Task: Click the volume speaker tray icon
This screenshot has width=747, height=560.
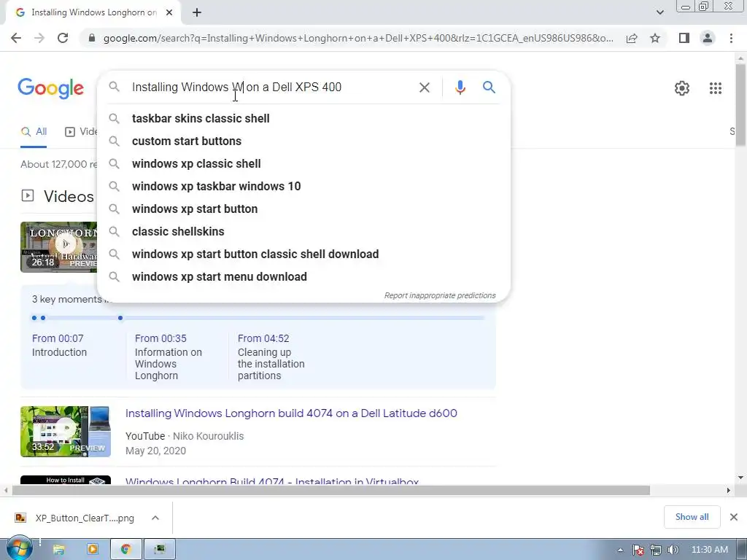Action: click(673, 550)
